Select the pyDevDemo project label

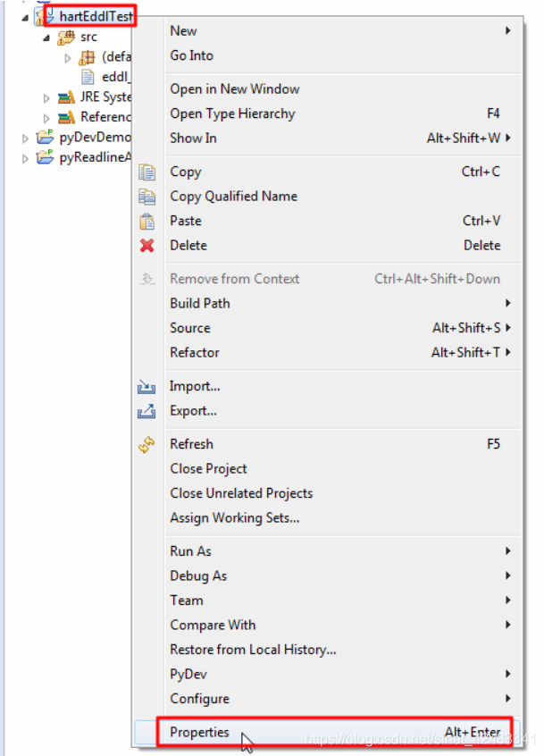[95, 138]
